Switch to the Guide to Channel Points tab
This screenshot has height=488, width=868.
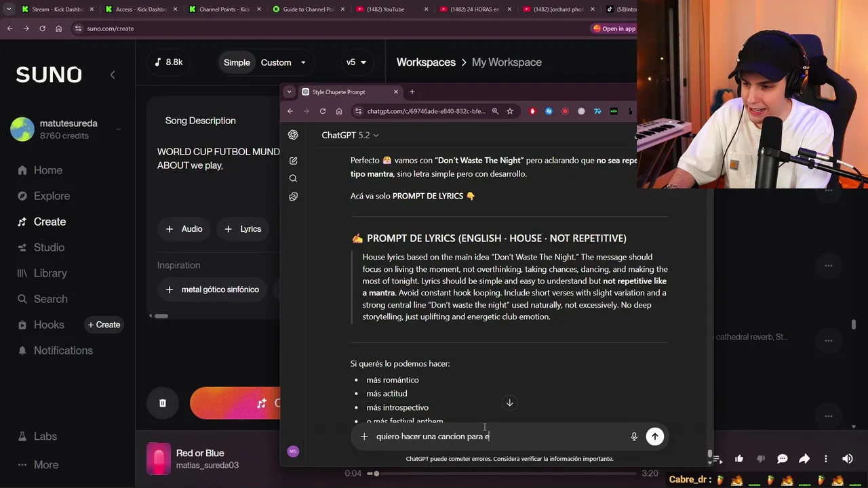(307, 9)
